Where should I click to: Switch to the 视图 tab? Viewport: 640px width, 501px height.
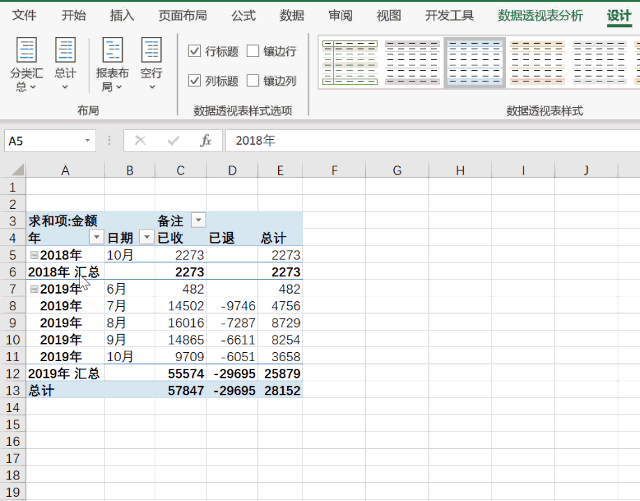tap(389, 16)
